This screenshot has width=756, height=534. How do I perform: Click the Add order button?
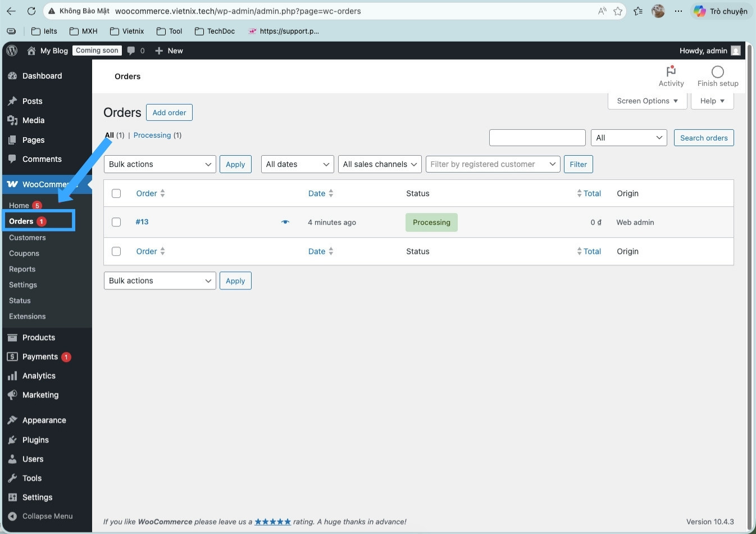(x=169, y=112)
